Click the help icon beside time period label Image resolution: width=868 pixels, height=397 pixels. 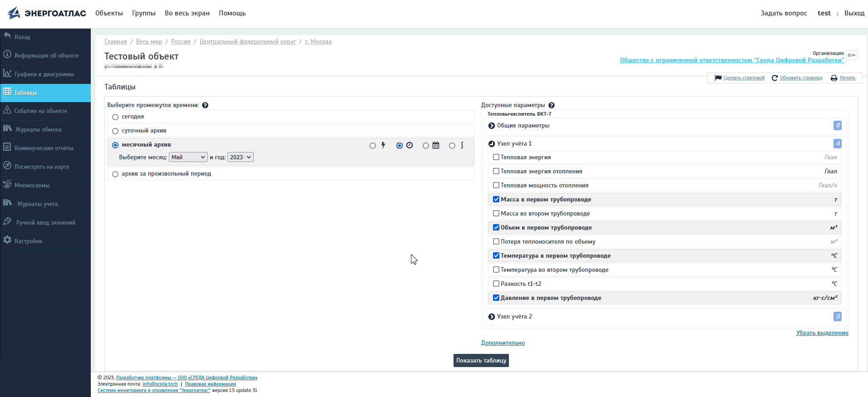tap(205, 105)
